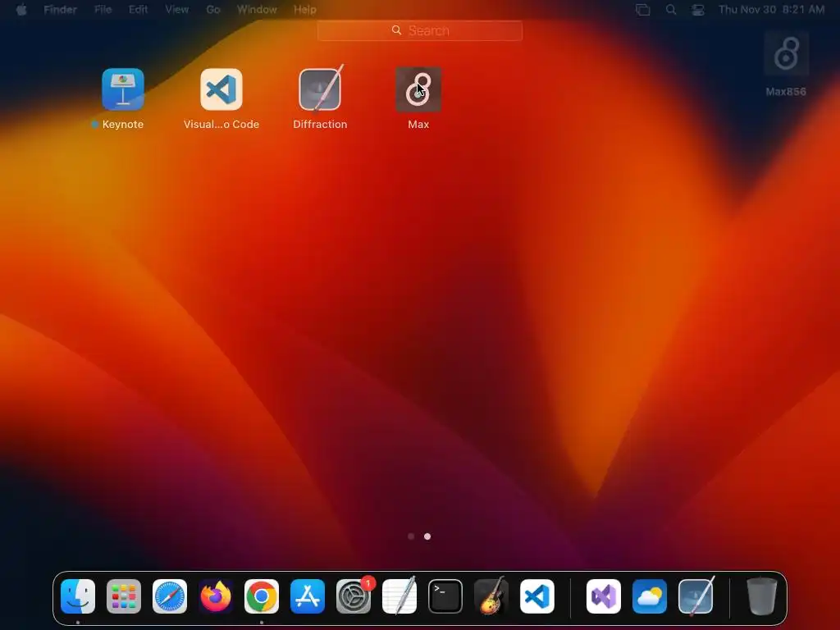
Task: Open the Go menu
Action: 213,10
